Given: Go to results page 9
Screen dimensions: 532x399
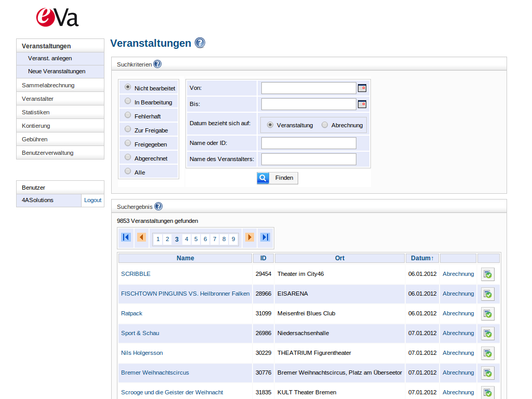Looking at the screenshot, I should 233,239.
